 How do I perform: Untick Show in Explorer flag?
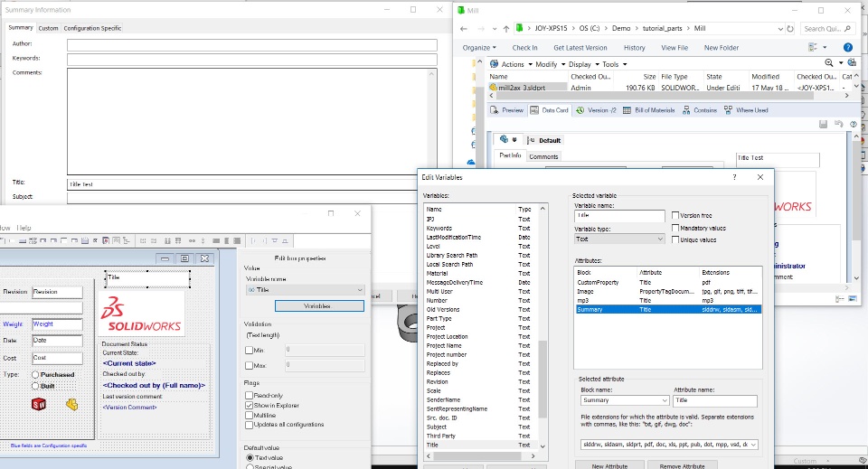click(250, 406)
